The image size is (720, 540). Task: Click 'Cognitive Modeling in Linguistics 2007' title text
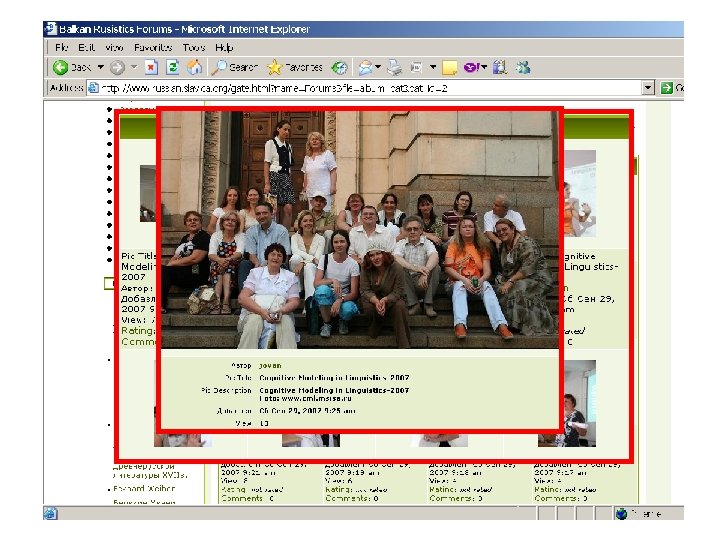pyautogui.click(x=334, y=377)
